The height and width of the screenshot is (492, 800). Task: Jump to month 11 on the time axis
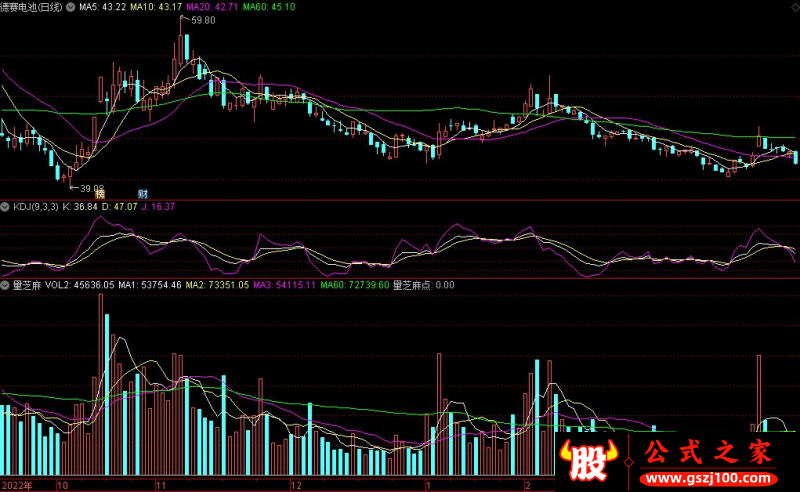(x=161, y=485)
